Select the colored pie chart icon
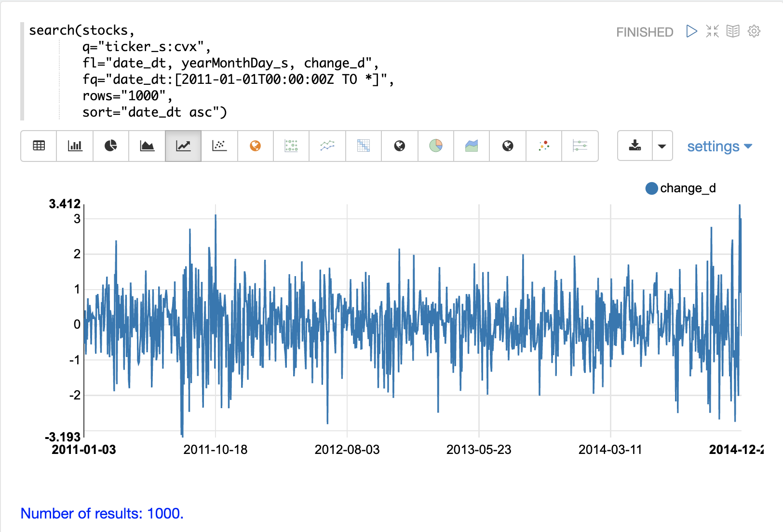This screenshot has height=532, width=783. (x=436, y=146)
